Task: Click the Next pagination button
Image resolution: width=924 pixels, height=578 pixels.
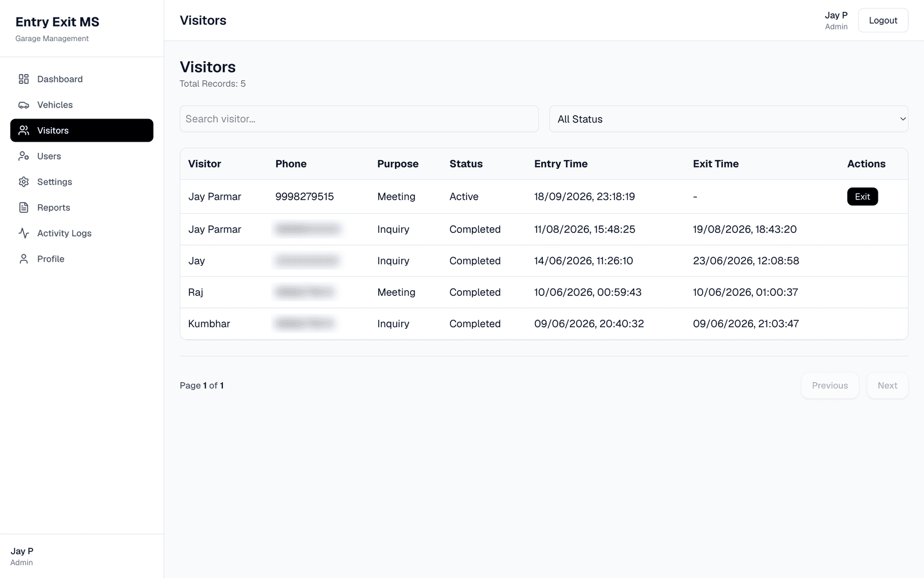Action: [887, 386]
